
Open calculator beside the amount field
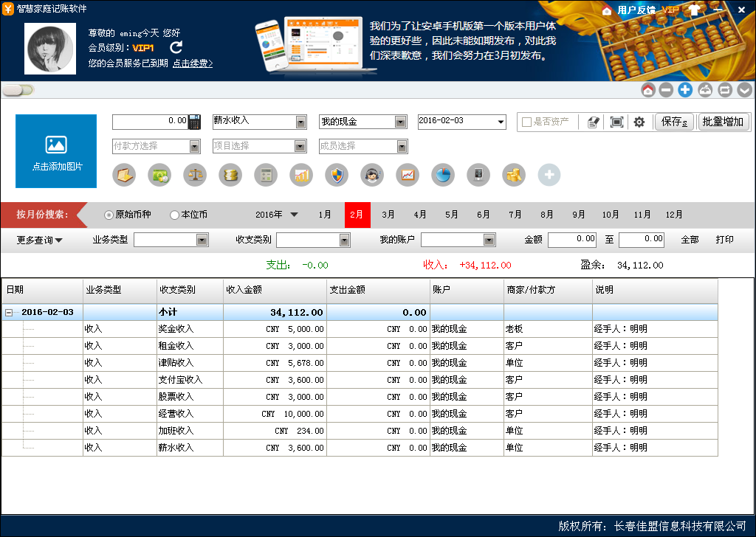pyautogui.click(x=194, y=122)
